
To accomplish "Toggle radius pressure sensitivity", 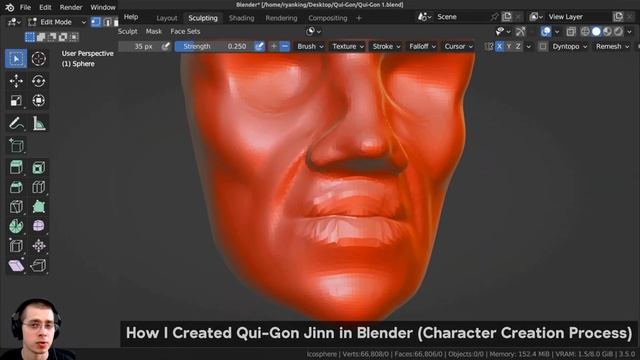I will pos(165,47).
